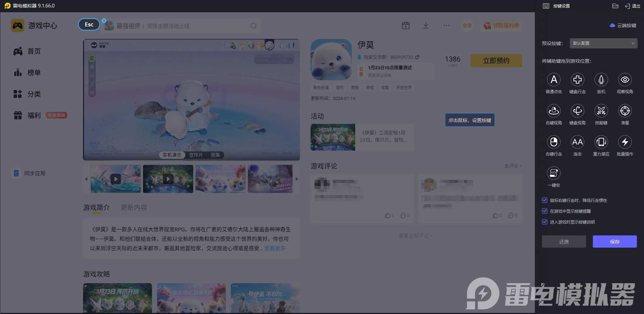Screen dimensions: 644x314
Task: Pick the 键盘行走 D-pad icon
Action: click(578, 80)
